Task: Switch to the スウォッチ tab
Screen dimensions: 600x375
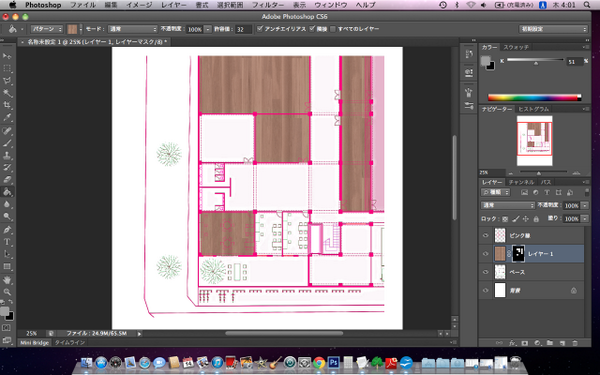Action: click(x=515, y=47)
